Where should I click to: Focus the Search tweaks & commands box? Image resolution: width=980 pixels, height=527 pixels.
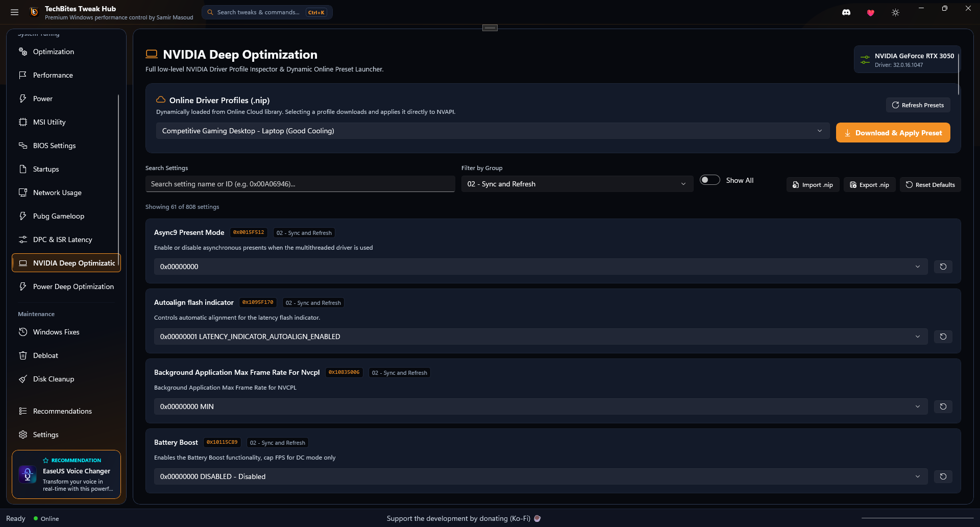click(x=267, y=12)
